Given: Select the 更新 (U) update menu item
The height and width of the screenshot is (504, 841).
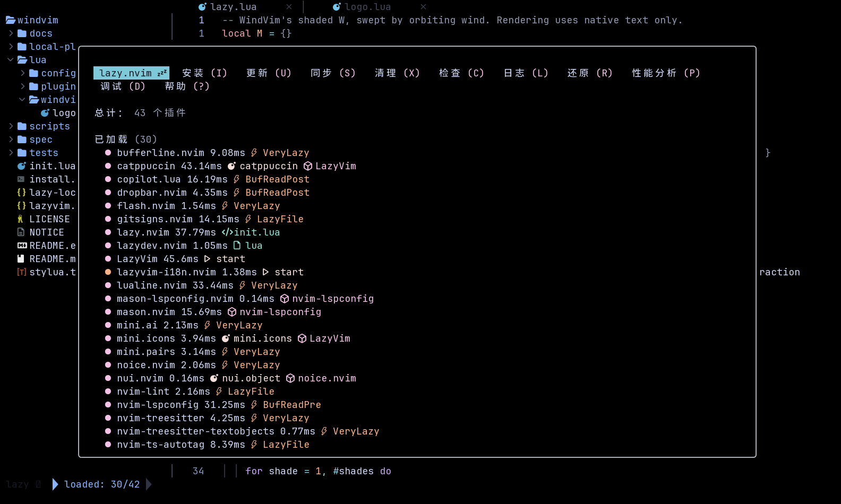Looking at the screenshot, I should pos(269,73).
